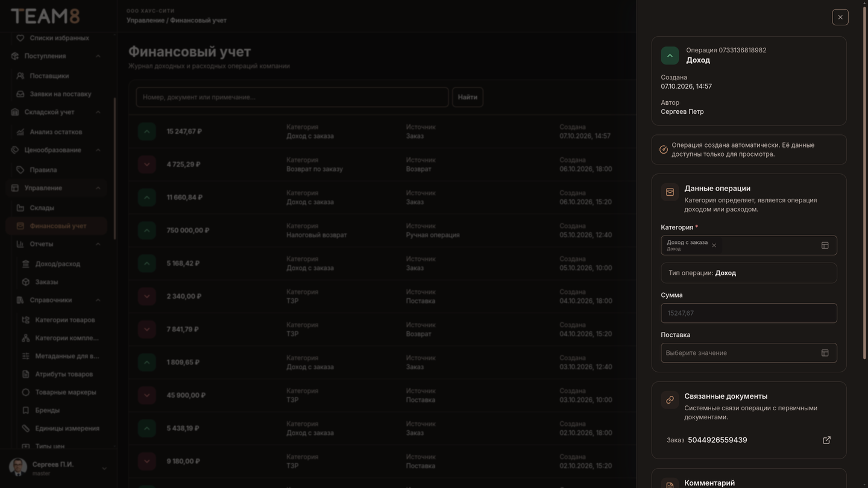Image resolution: width=868 pixels, height=488 pixels.
Task: Open picker icon in Поставка field
Action: coord(825,353)
